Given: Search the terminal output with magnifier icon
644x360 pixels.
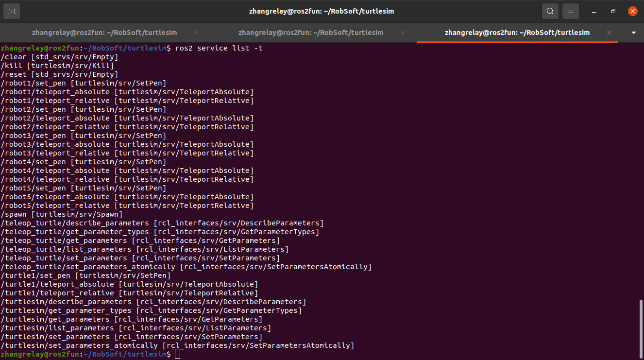Looking at the screenshot, I should pos(550,11).
